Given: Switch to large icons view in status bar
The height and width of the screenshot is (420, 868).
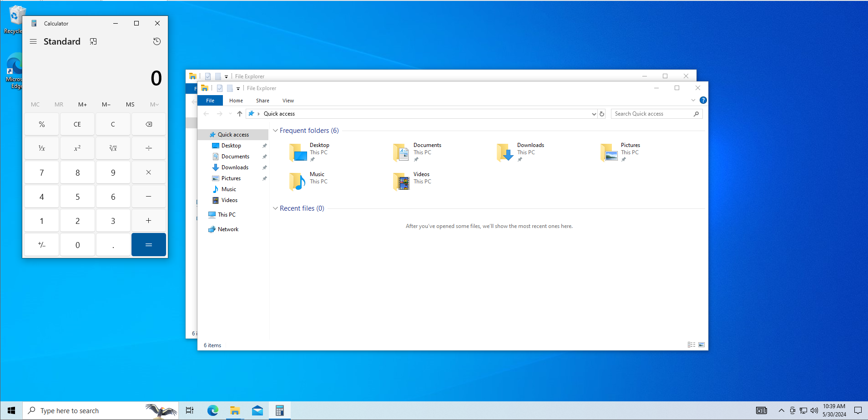Looking at the screenshot, I should pyautogui.click(x=701, y=345).
